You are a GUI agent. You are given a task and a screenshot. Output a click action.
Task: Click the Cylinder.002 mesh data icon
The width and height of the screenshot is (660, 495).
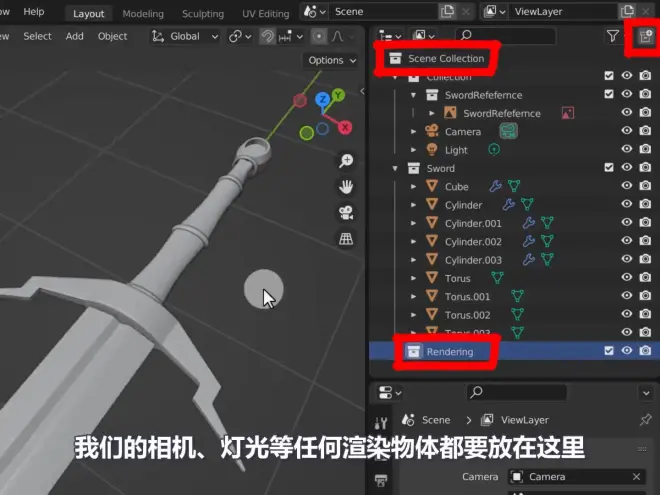pyautogui.click(x=547, y=241)
